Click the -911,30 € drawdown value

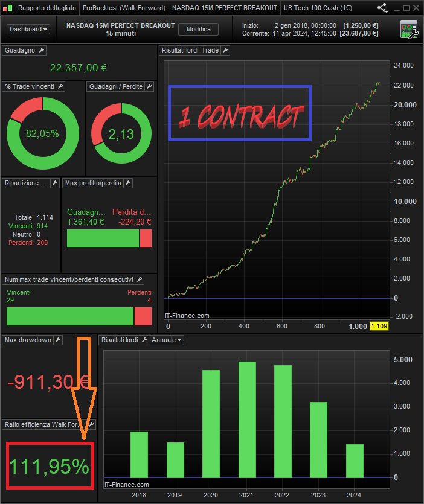(48, 382)
